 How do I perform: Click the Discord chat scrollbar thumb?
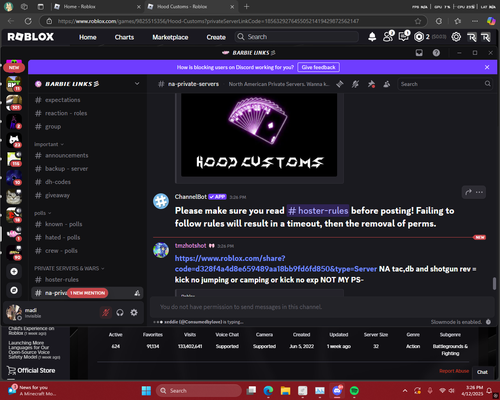coord(494,284)
